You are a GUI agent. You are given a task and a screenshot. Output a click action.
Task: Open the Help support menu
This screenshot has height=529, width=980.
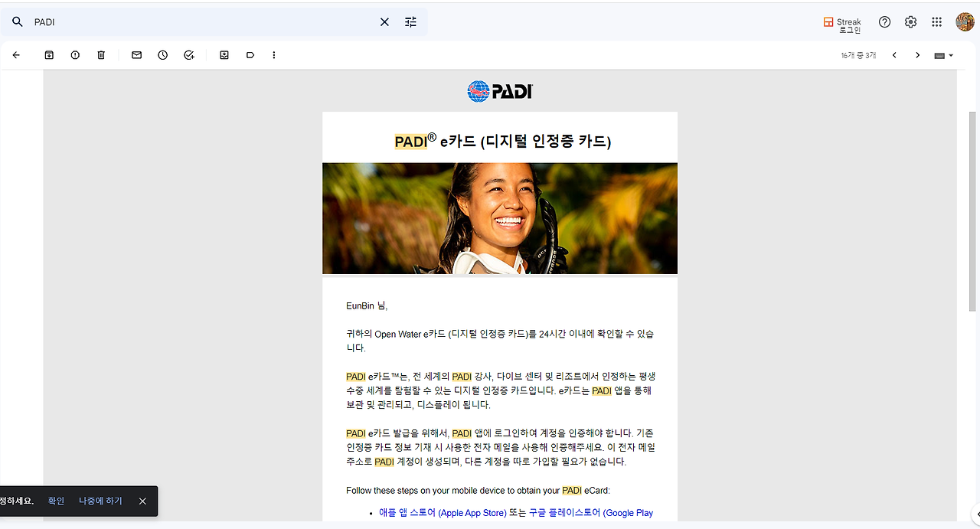click(884, 22)
